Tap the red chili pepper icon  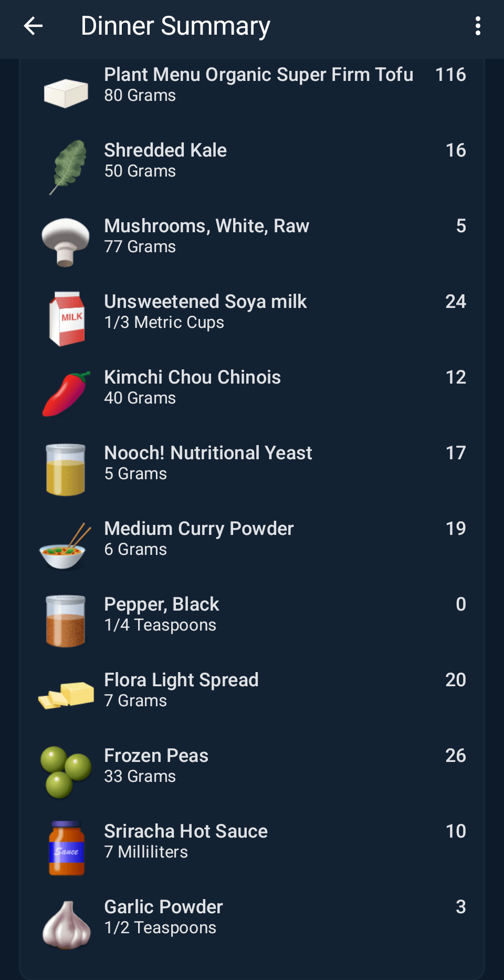[66, 394]
